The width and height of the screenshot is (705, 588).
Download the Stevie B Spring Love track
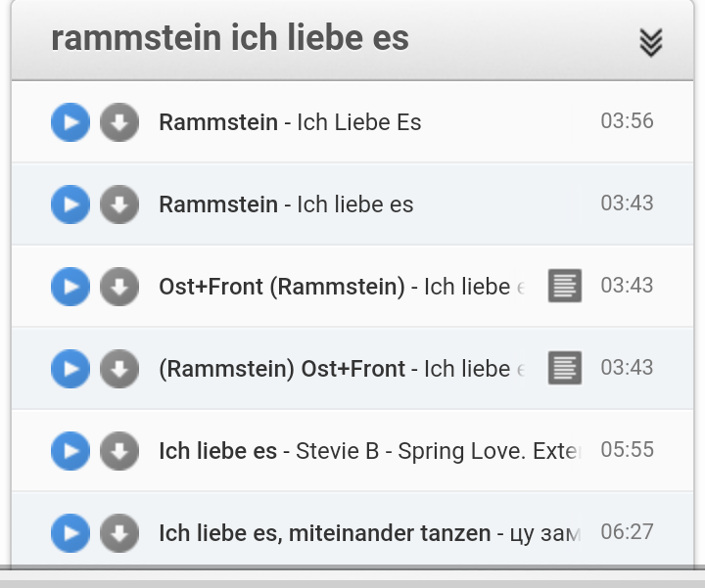click(119, 451)
